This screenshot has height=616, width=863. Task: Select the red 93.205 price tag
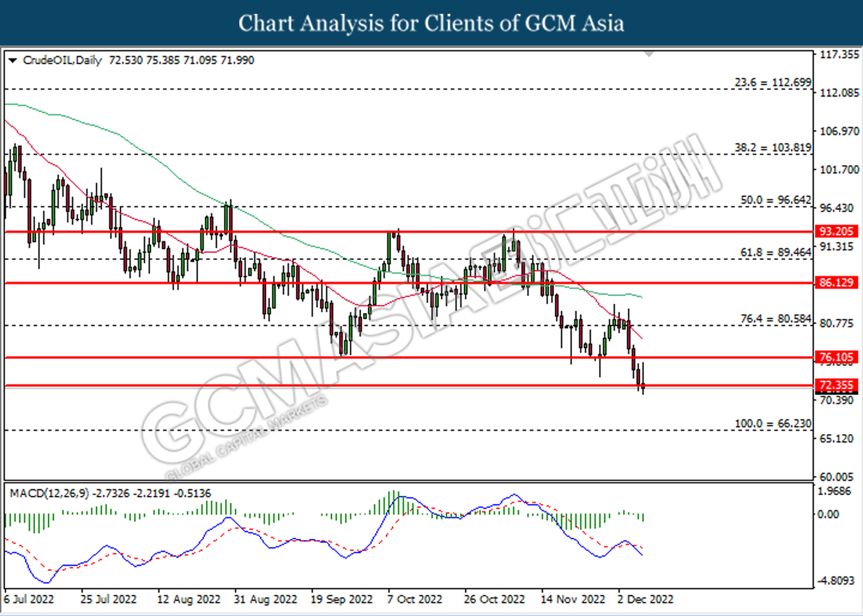pyautogui.click(x=837, y=231)
